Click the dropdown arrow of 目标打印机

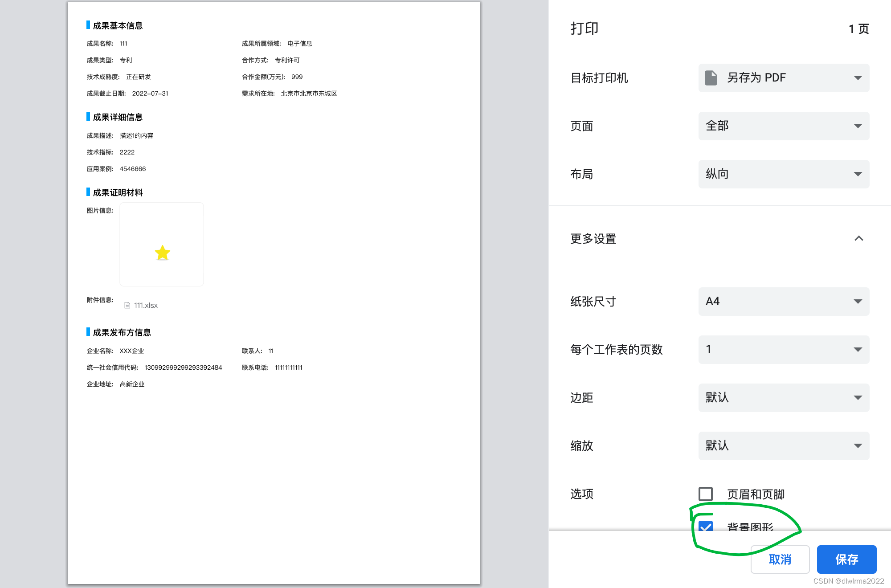(x=858, y=78)
